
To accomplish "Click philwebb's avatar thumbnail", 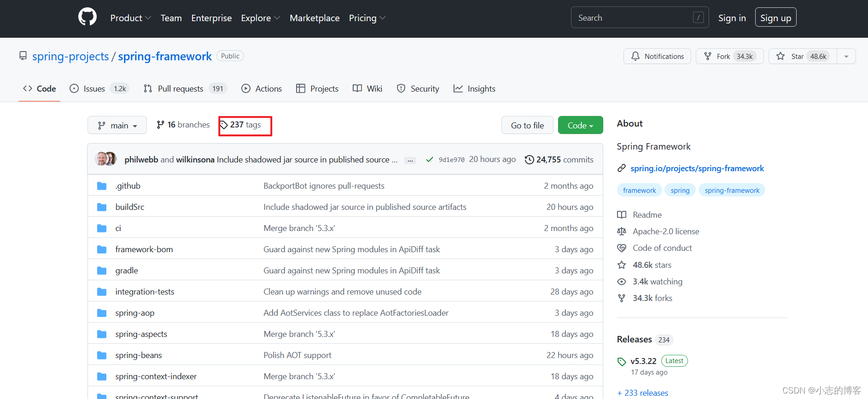I will coord(100,159).
